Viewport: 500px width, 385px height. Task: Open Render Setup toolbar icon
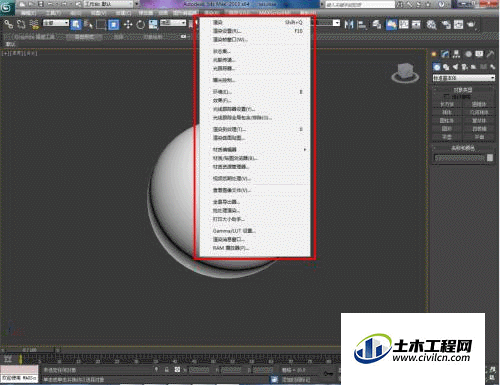coord(446,24)
